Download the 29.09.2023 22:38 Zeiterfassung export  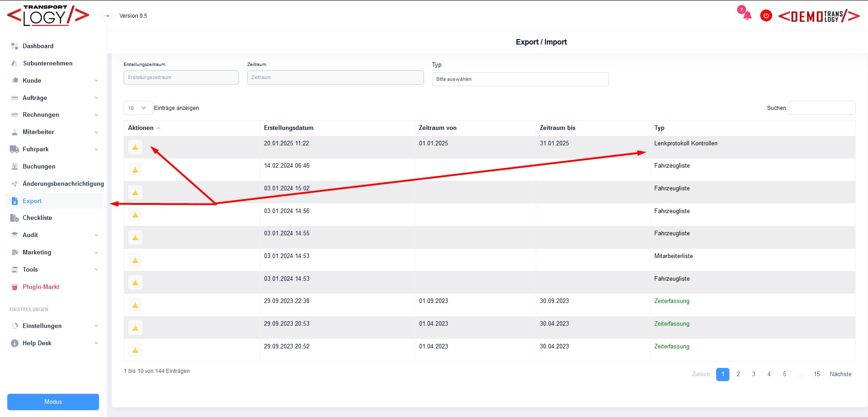pyautogui.click(x=135, y=305)
